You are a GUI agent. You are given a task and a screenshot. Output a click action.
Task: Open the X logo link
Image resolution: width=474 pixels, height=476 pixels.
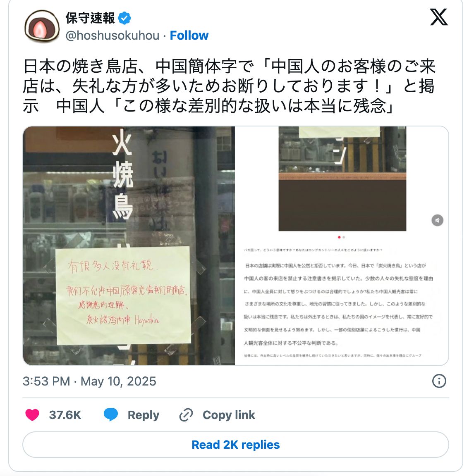coord(438,17)
